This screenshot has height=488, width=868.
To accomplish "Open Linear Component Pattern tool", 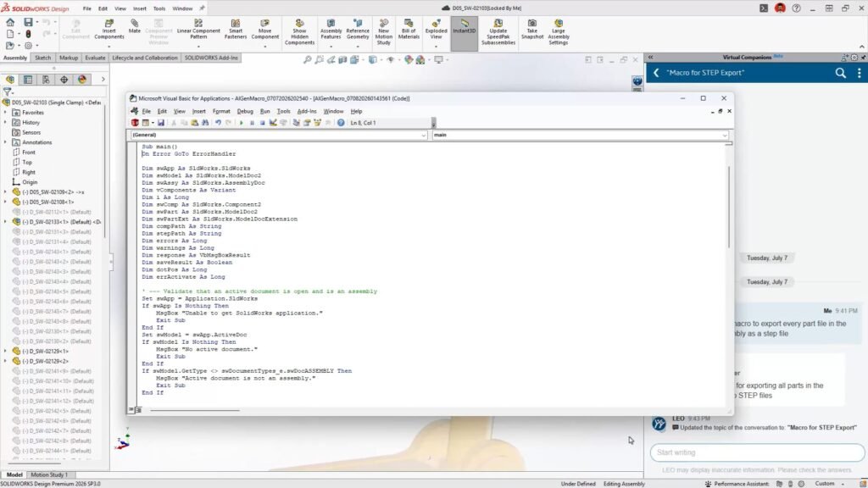I will pyautogui.click(x=198, y=30).
